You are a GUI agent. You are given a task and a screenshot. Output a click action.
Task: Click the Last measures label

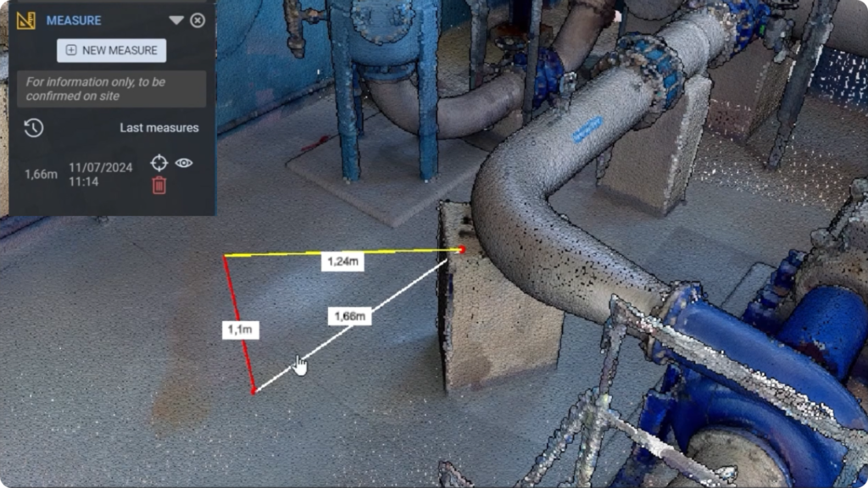pos(158,128)
